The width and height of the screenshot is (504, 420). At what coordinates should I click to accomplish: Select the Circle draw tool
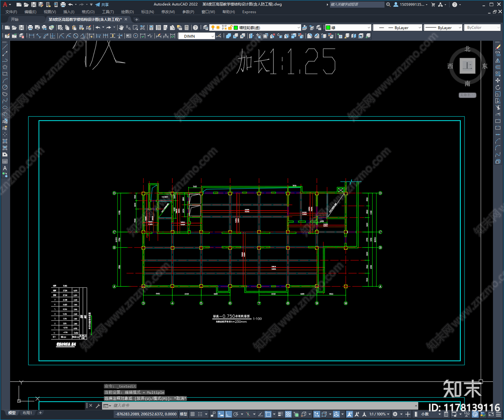pos(5,87)
